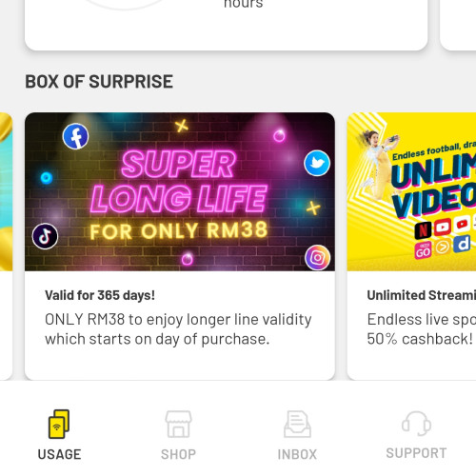This screenshot has width=476, height=476.
Task: Tap the partially visible promo card on the left
Action: 6,246
